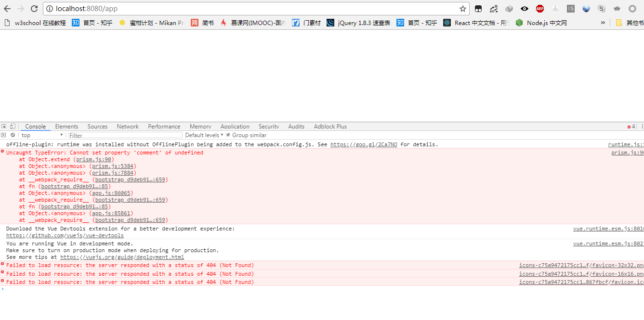Viewport: 644px width, 320px height.
Task: Open the Adblock Plus extension icon
Action: [539, 8]
